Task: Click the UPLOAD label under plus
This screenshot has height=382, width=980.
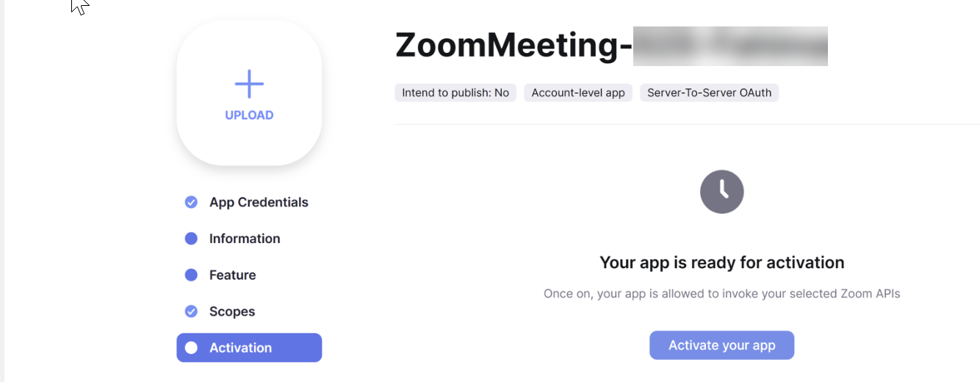Action: 249,115
